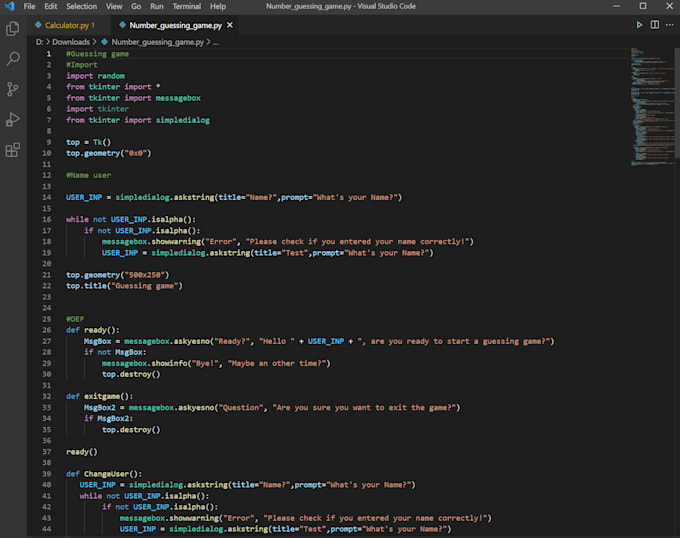
Task: Place cursor on '#Guessing game' comment
Action: click(x=98, y=54)
